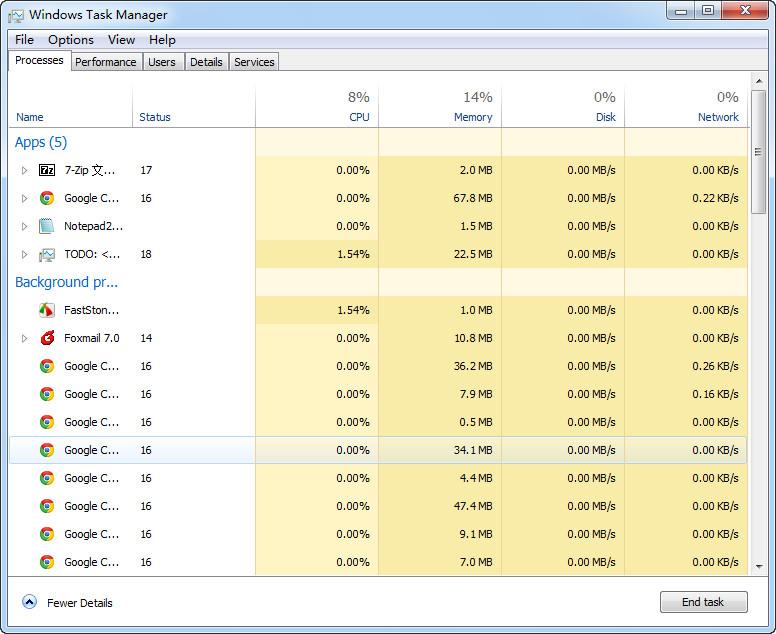Click the 7-Zip app icon
Screen dimensions: 776x634
pos(47,170)
